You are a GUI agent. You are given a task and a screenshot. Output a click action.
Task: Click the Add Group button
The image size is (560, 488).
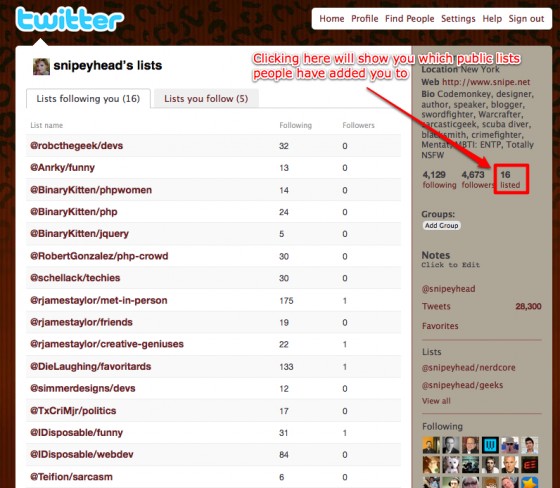pyautogui.click(x=442, y=225)
